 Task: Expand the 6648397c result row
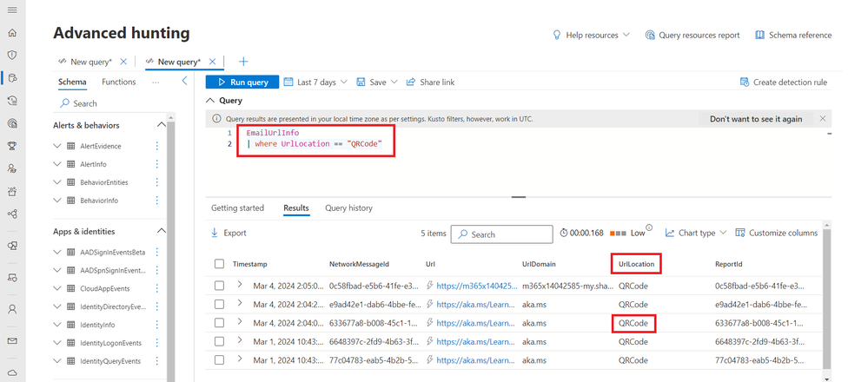coord(240,340)
